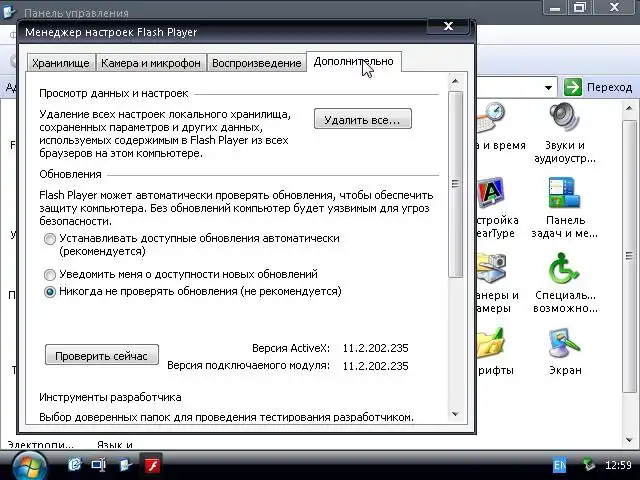
Task: Click the Control Panel scrollbar thumb
Action: [629, 256]
